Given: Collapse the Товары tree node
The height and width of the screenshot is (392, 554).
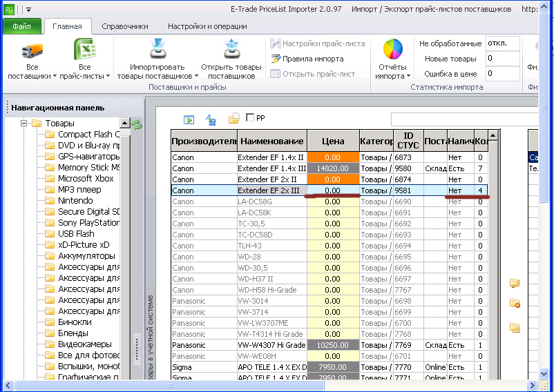Looking at the screenshot, I should click(23, 123).
